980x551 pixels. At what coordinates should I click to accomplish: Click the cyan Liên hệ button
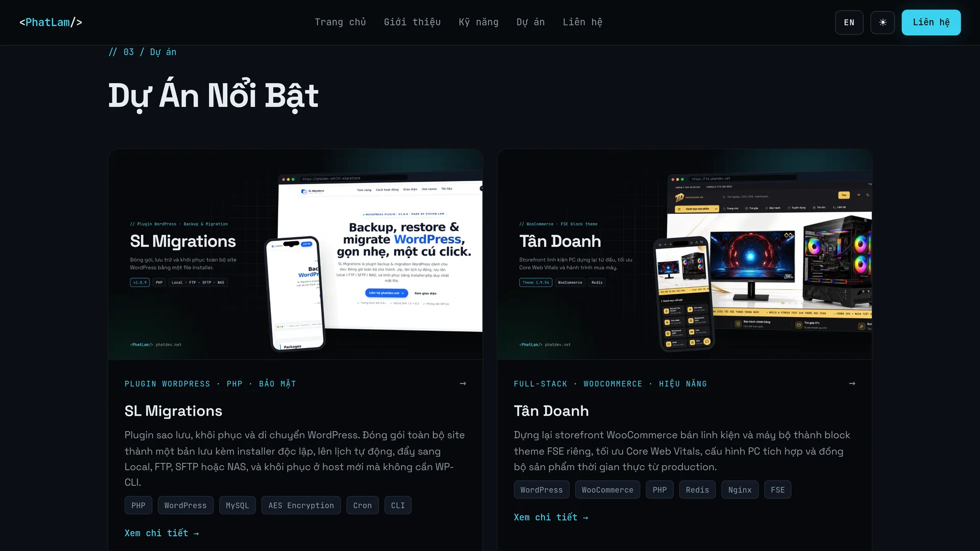click(931, 22)
